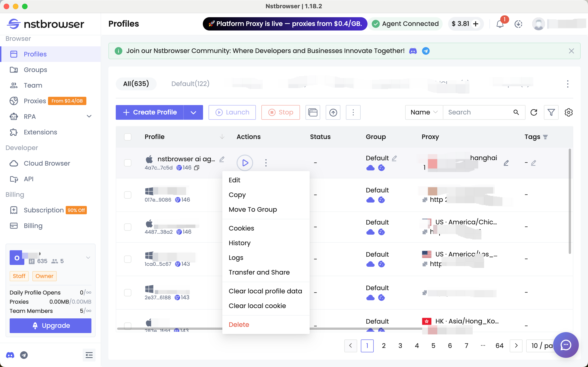Image resolution: width=588 pixels, height=367 pixels.
Task: Collapse the sidebar using bottom toggle icon
Action: click(x=89, y=355)
